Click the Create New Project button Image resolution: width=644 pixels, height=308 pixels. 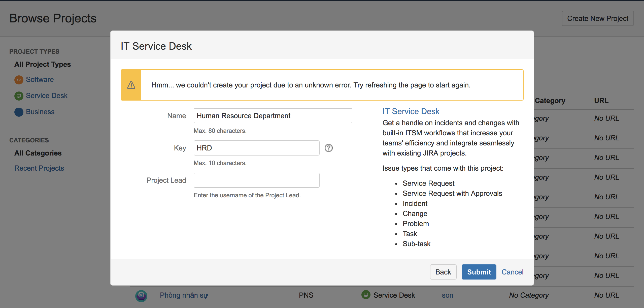click(x=598, y=18)
